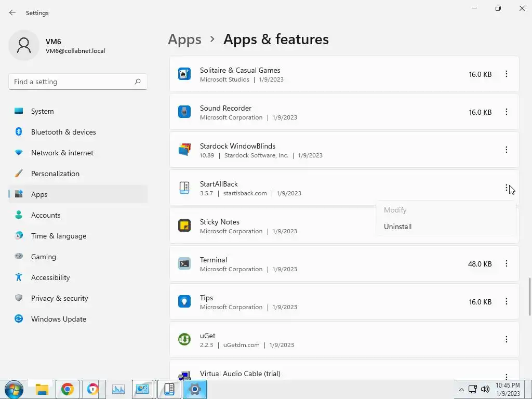Click the Apps breadcrumb link

click(x=184, y=39)
